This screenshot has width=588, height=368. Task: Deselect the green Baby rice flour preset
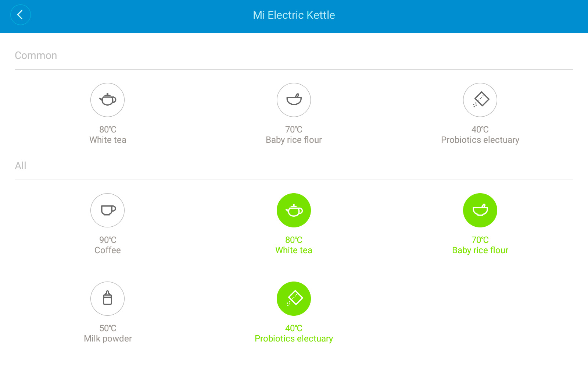click(x=480, y=210)
